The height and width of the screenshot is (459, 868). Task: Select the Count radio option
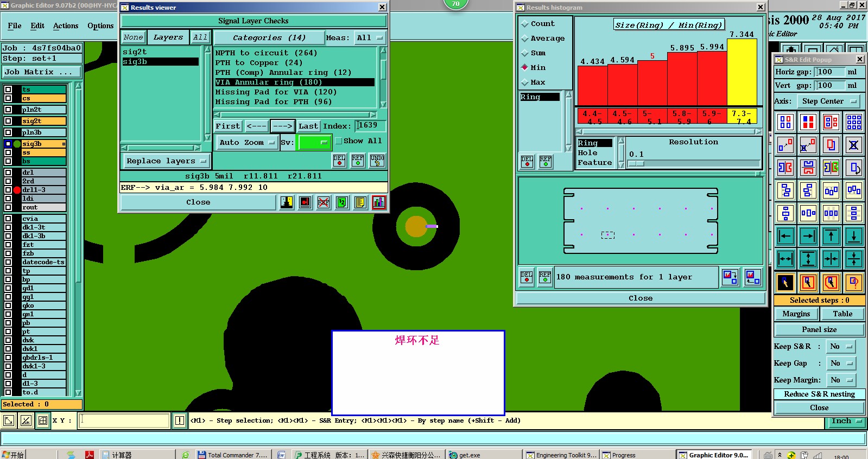point(524,24)
